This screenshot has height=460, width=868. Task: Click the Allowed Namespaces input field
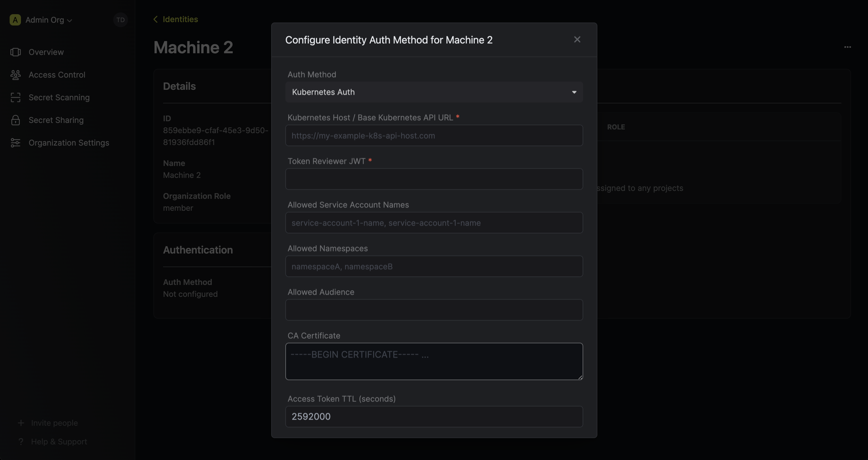click(434, 267)
